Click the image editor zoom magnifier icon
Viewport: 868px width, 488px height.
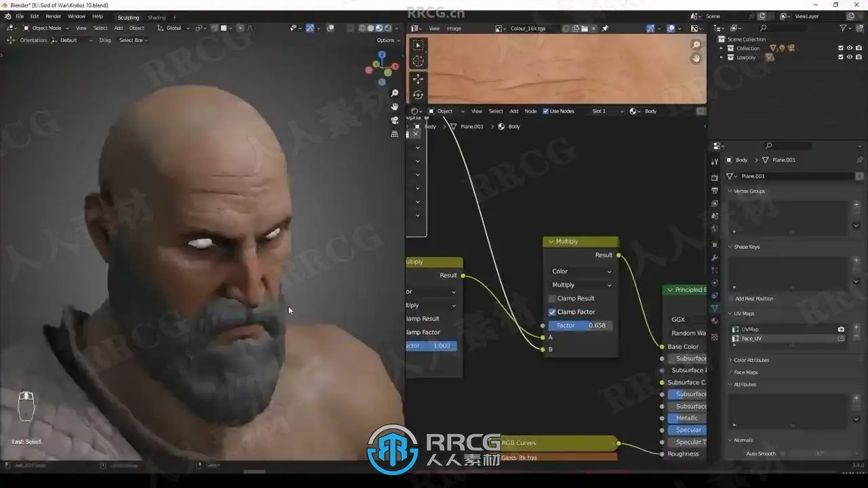696,45
